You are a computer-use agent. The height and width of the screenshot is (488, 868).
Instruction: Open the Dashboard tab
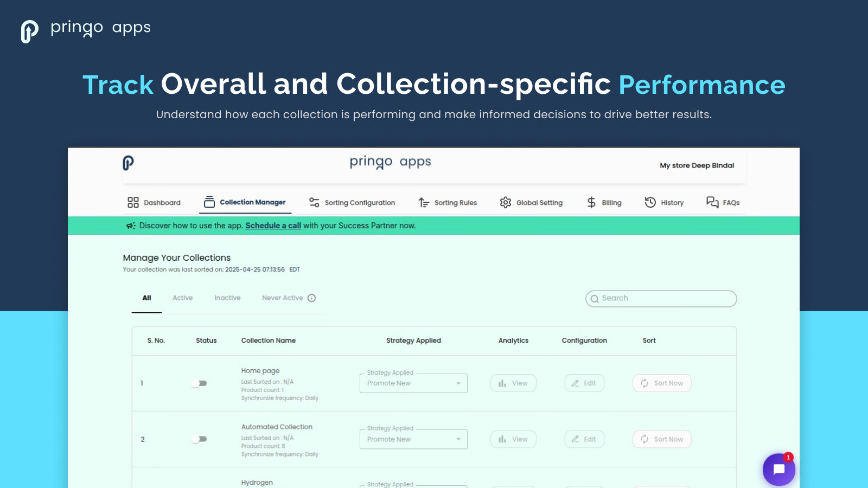tap(154, 202)
